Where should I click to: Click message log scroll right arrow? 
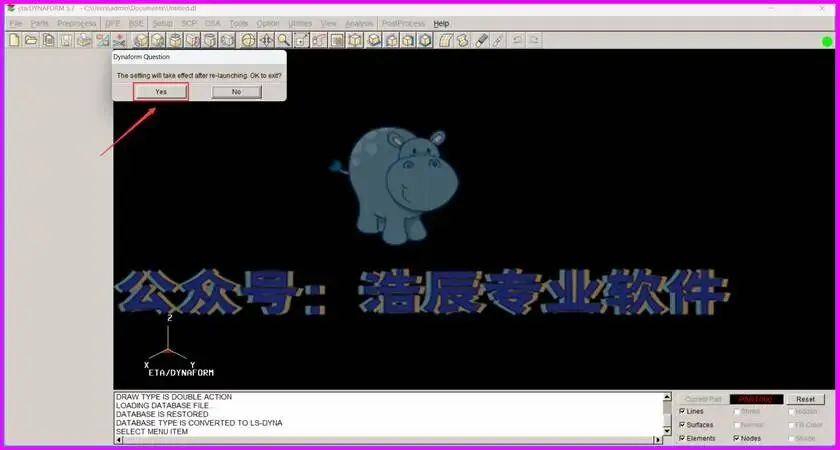coord(658,440)
